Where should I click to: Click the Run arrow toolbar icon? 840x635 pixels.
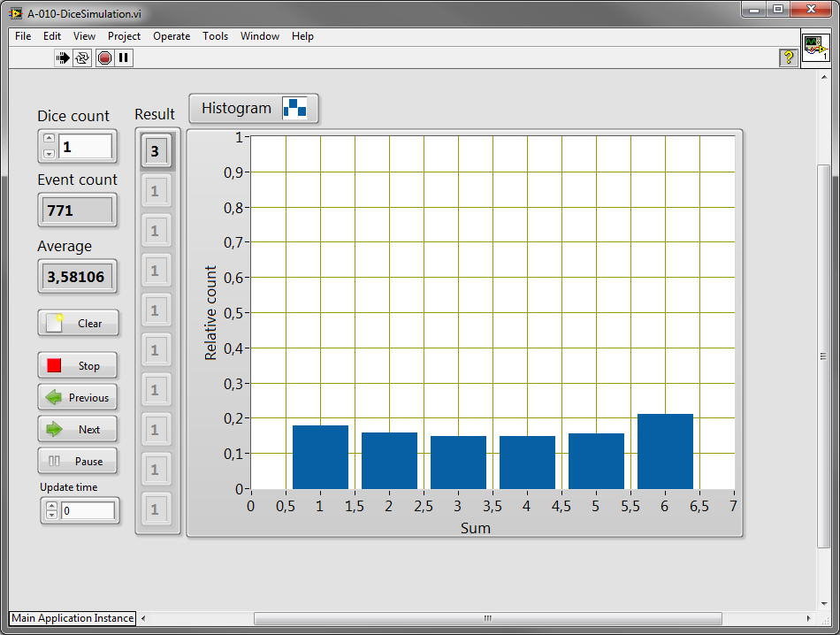[x=63, y=57]
